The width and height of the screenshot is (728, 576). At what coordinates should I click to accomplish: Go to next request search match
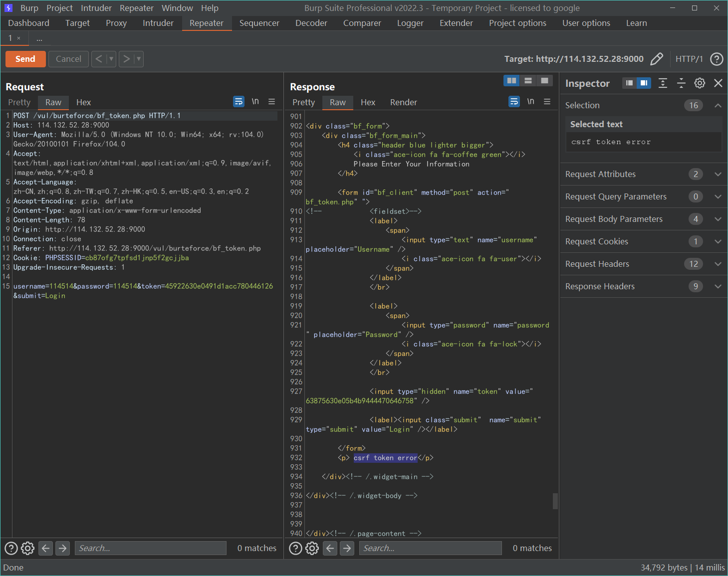(62, 549)
